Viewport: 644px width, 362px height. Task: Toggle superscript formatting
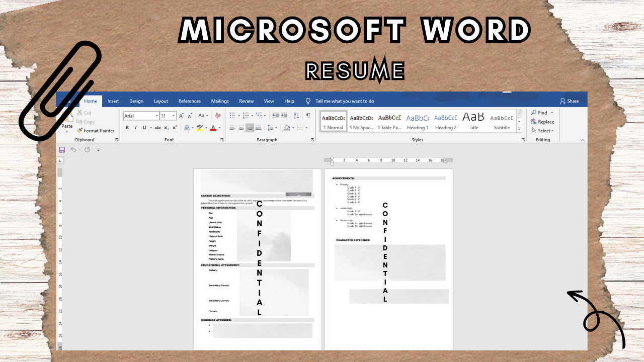pyautogui.click(x=175, y=128)
